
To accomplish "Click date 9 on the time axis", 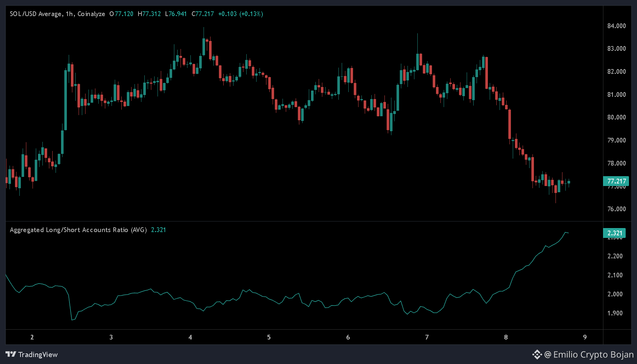I will [585, 337].
